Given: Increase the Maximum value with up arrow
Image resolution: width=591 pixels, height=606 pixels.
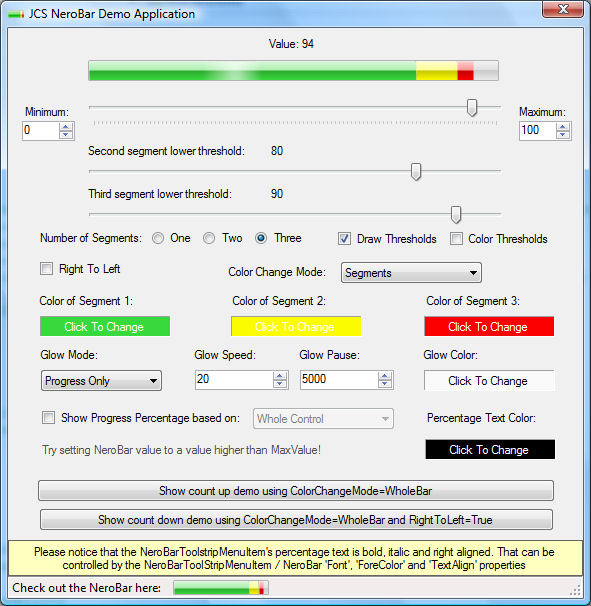Looking at the screenshot, I should (x=562, y=127).
